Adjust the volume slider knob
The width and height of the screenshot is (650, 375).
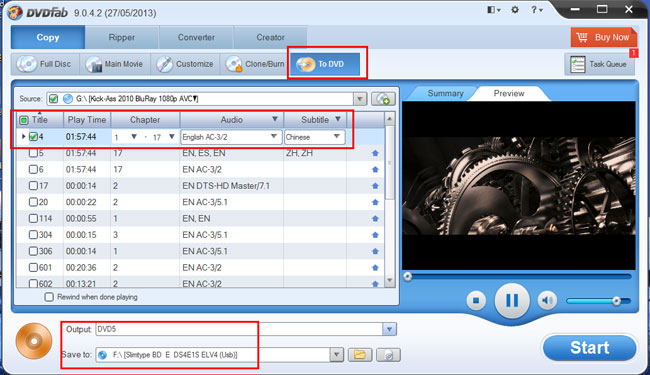point(616,301)
